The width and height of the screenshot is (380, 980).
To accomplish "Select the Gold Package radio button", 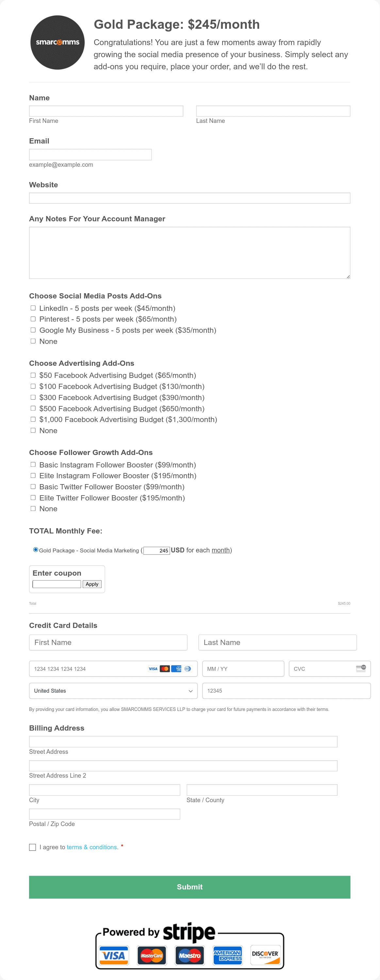I will pos(35,550).
